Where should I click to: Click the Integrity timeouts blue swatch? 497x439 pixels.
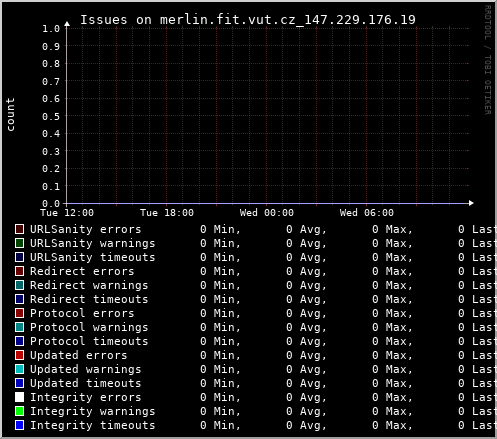coord(20,425)
